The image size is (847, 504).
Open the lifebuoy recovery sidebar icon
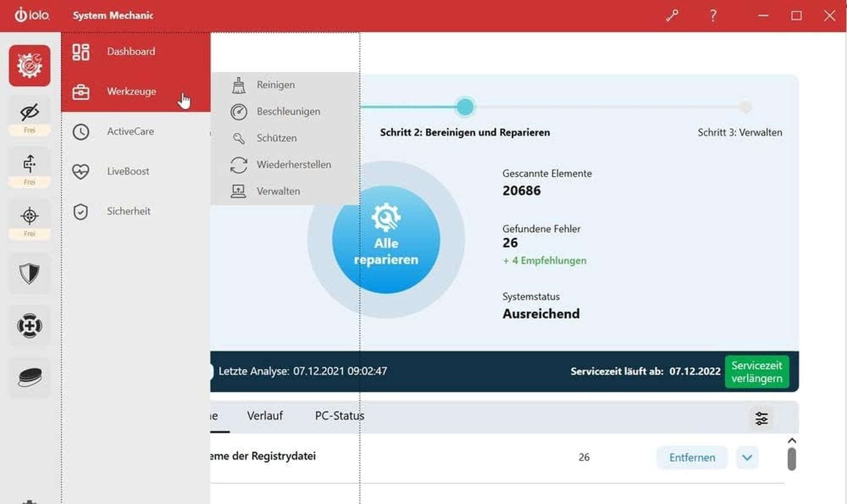[29, 326]
